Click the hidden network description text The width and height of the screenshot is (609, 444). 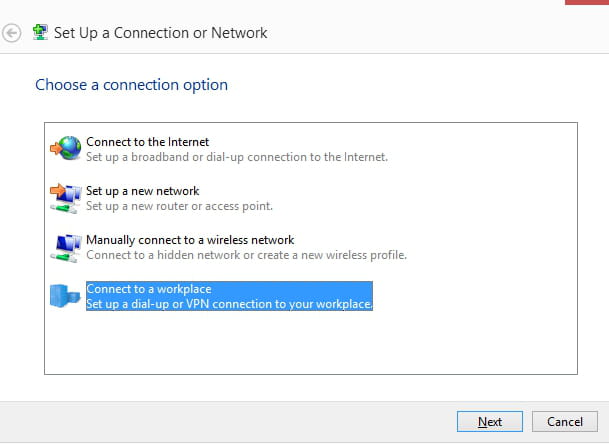point(246,255)
